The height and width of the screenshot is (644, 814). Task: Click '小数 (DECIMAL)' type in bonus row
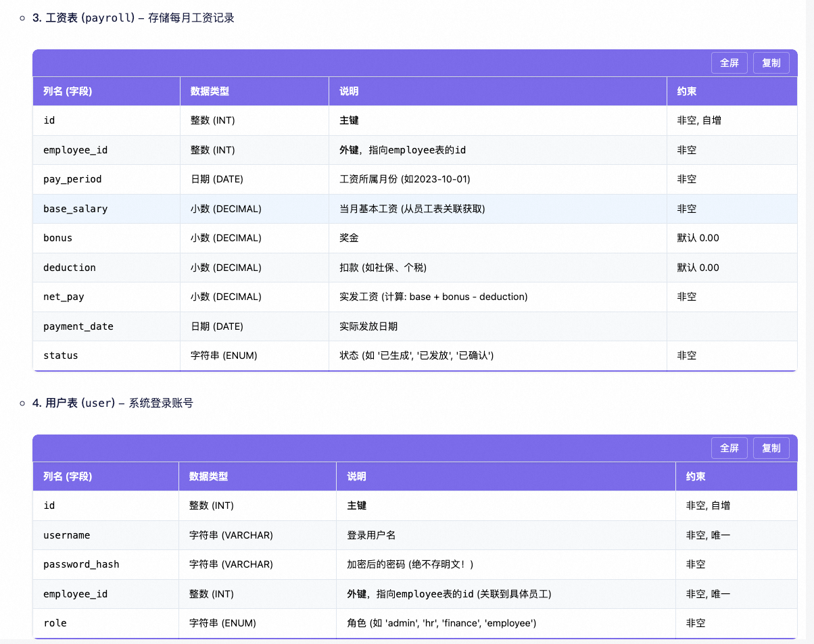coord(226,238)
